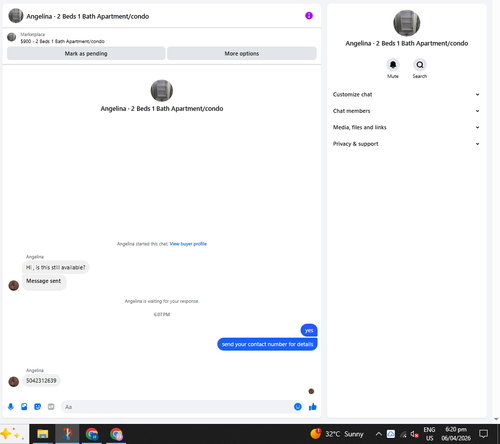Click Mark as pending button
This screenshot has width=500, height=444.
coord(86,53)
